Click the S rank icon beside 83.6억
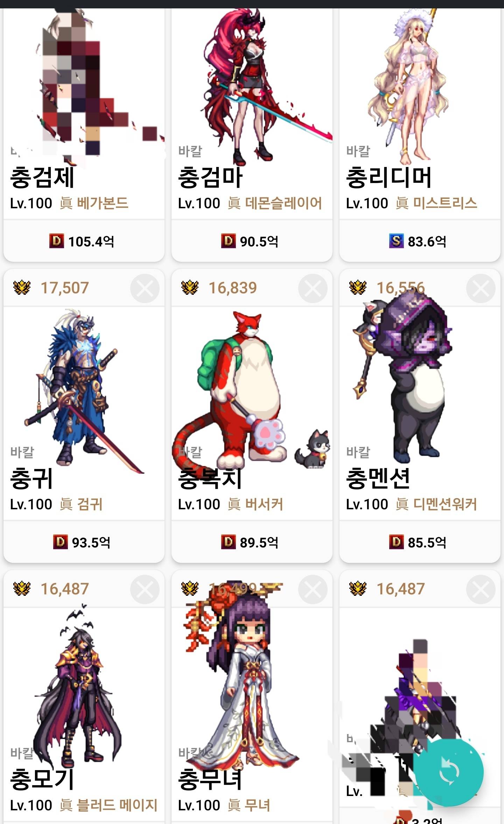 (396, 241)
